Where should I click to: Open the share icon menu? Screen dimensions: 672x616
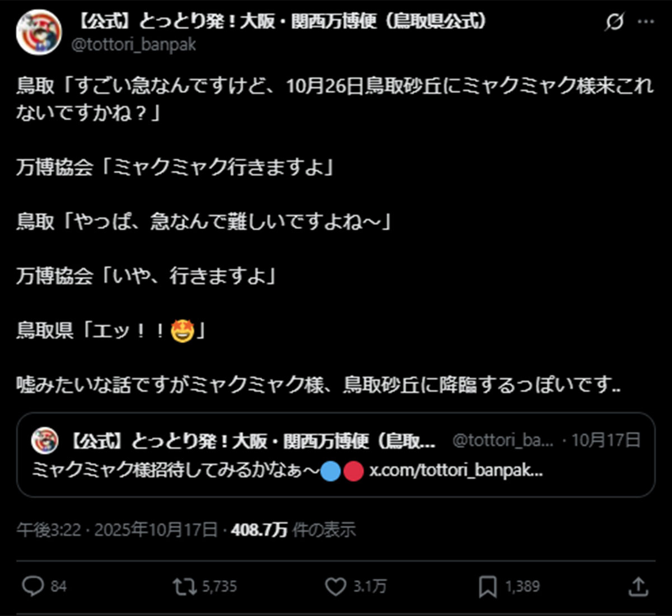(638, 586)
